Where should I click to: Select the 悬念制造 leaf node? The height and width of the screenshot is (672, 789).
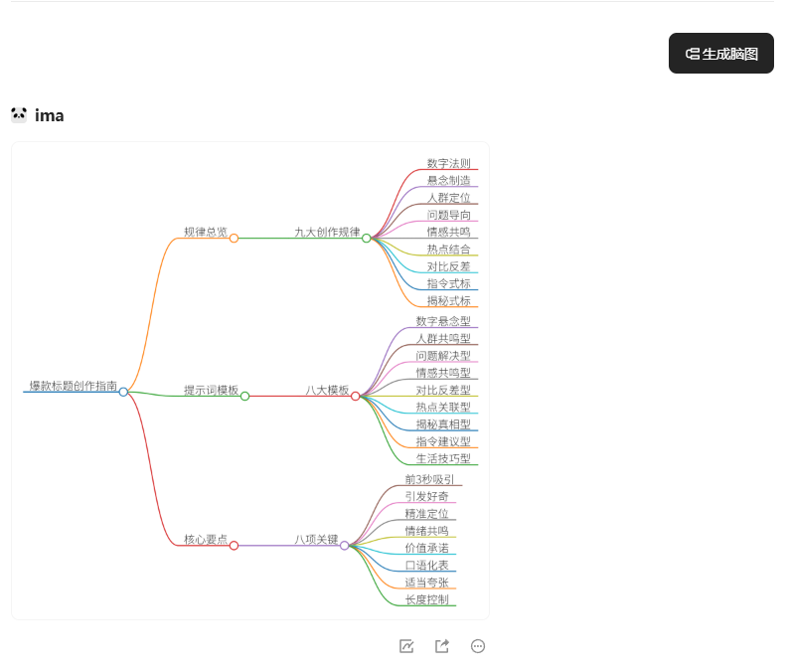click(x=448, y=180)
